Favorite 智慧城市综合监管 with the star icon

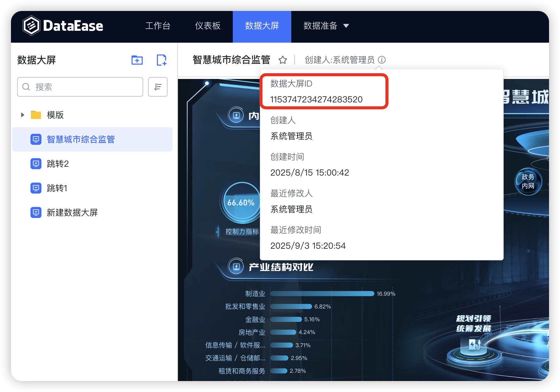pos(283,60)
